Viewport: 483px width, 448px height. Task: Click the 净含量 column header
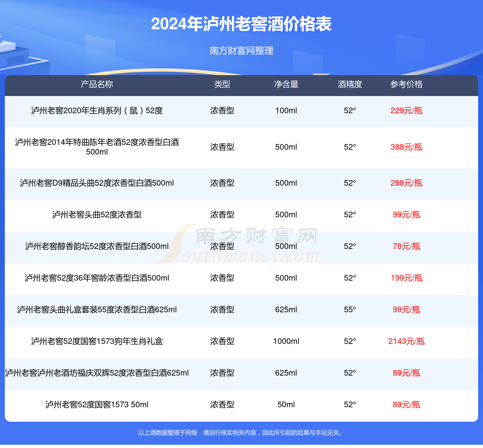[286, 84]
